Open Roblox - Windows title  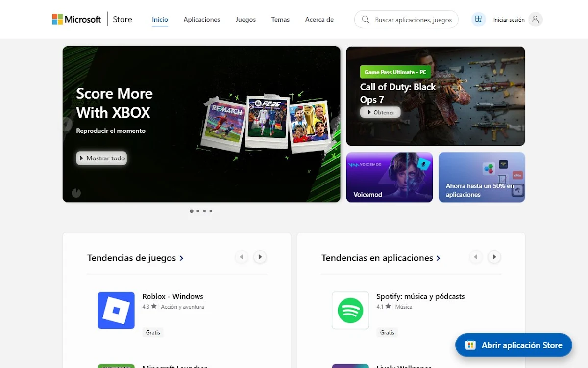(x=172, y=296)
